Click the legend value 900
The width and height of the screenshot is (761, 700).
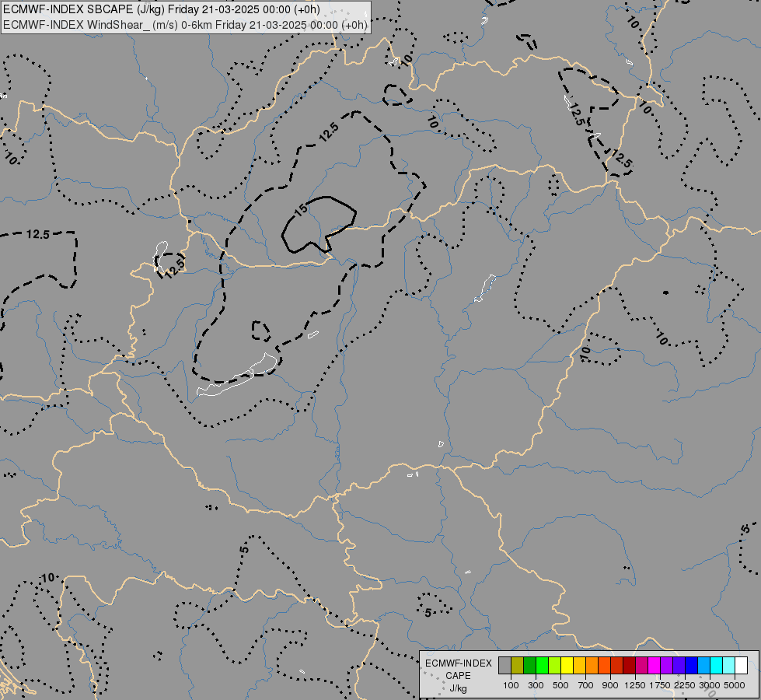point(610,685)
